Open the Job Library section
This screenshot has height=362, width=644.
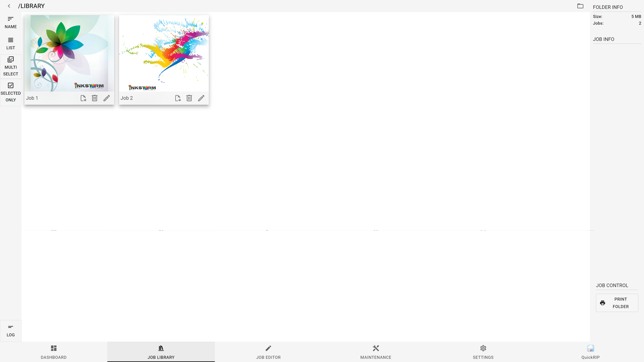point(161,351)
